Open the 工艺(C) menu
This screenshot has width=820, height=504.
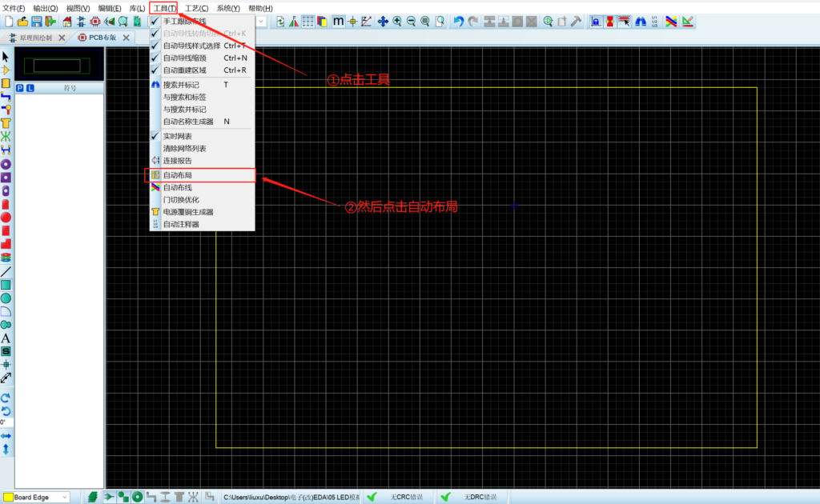click(x=196, y=8)
